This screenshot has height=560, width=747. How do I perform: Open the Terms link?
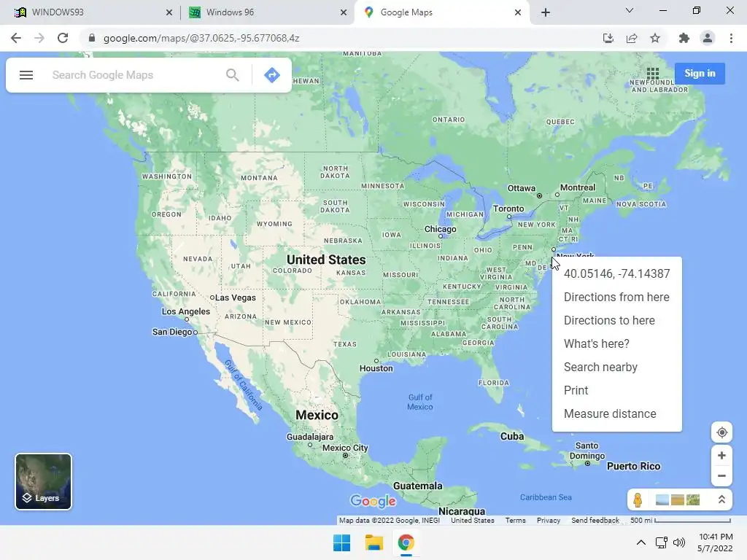pos(516,521)
